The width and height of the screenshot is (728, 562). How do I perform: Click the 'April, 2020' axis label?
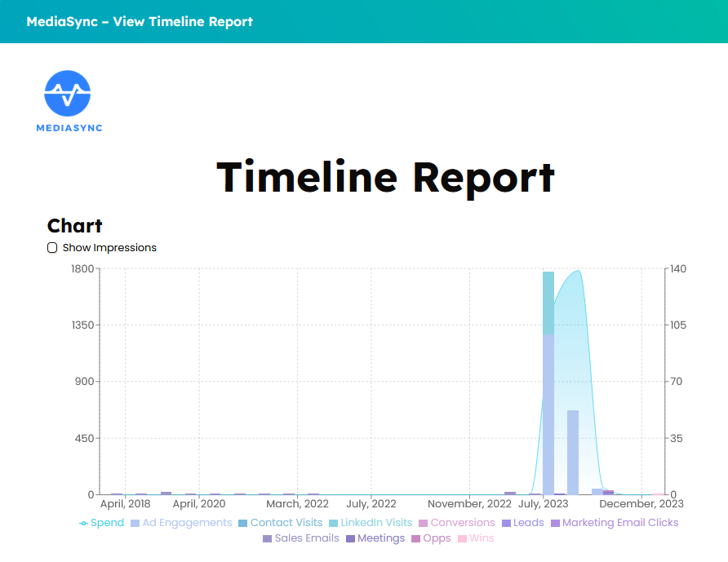click(x=199, y=504)
